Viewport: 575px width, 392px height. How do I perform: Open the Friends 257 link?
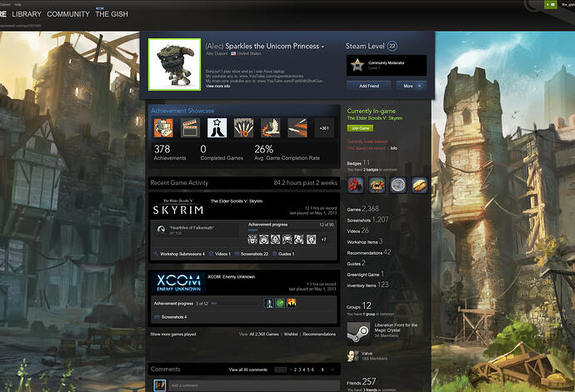[x=362, y=382]
